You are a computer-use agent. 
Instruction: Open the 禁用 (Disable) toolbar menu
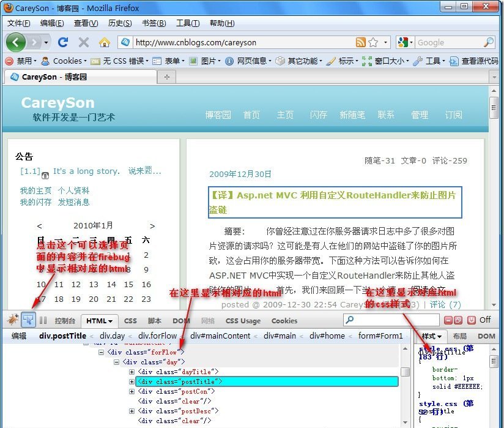[x=21, y=61]
